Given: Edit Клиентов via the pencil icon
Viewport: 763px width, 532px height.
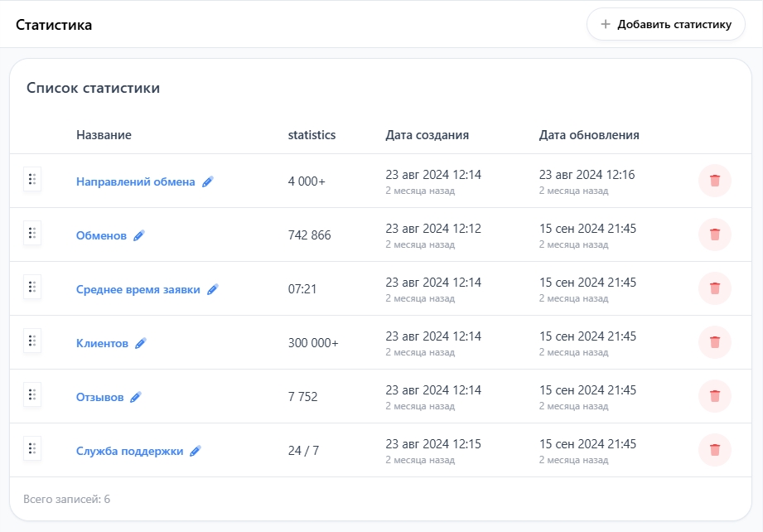Looking at the screenshot, I should (141, 343).
